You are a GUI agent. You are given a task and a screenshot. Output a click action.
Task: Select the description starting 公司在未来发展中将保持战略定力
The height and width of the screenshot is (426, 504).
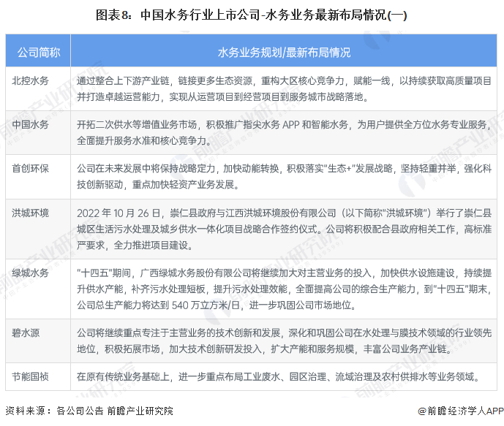pyautogui.click(x=284, y=177)
